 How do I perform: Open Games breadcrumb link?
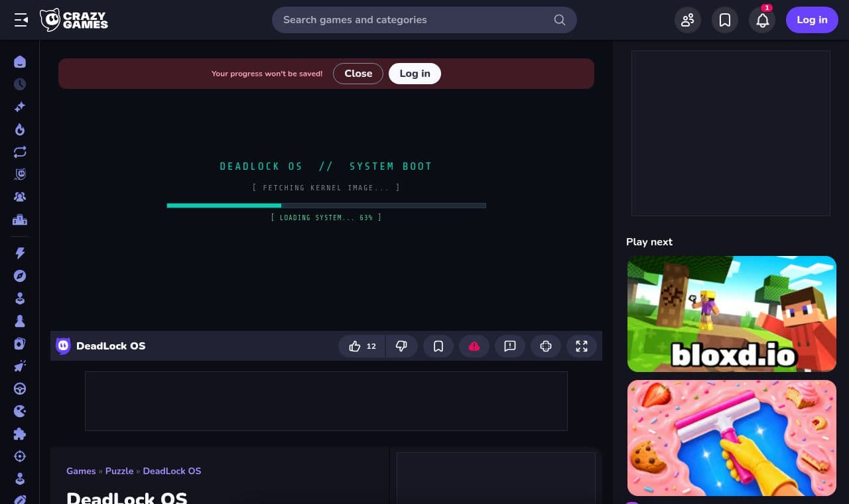click(81, 471)
